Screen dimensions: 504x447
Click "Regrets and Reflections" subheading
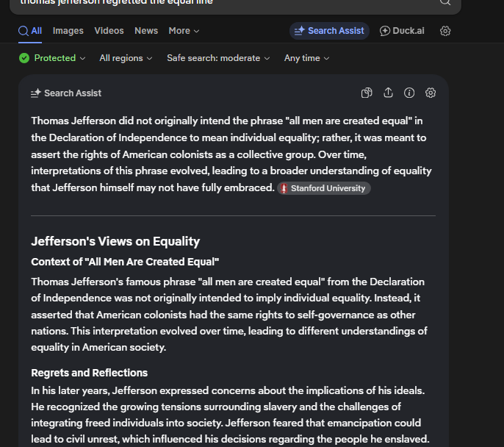90,373
